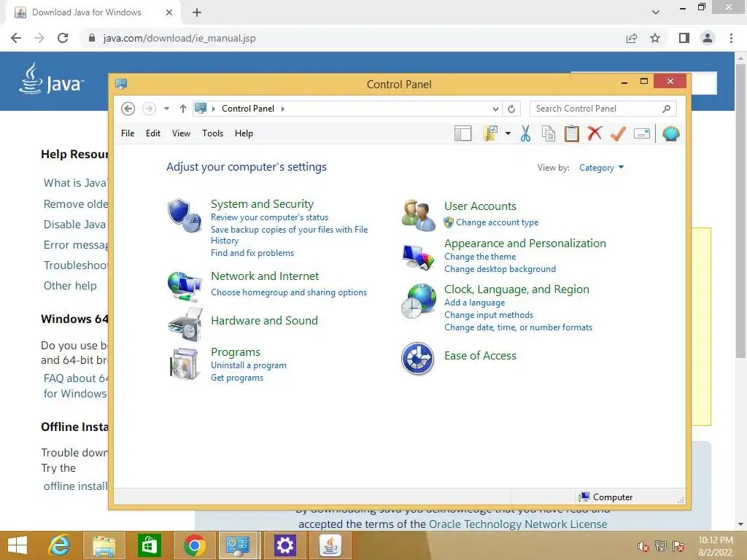Open the Help menu

tap(244, 133)
